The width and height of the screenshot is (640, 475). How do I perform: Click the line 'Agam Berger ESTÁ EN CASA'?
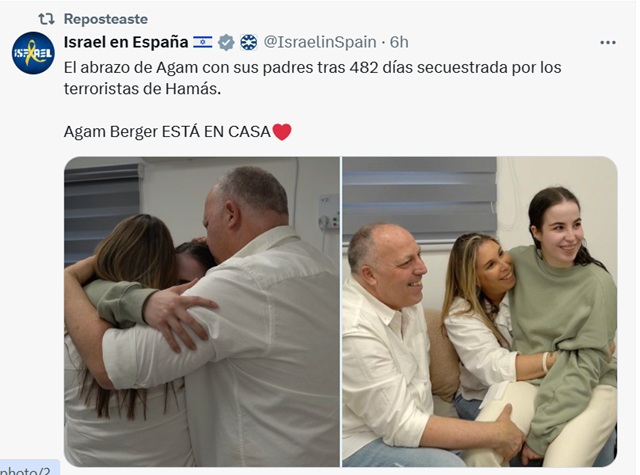point(167,132)
